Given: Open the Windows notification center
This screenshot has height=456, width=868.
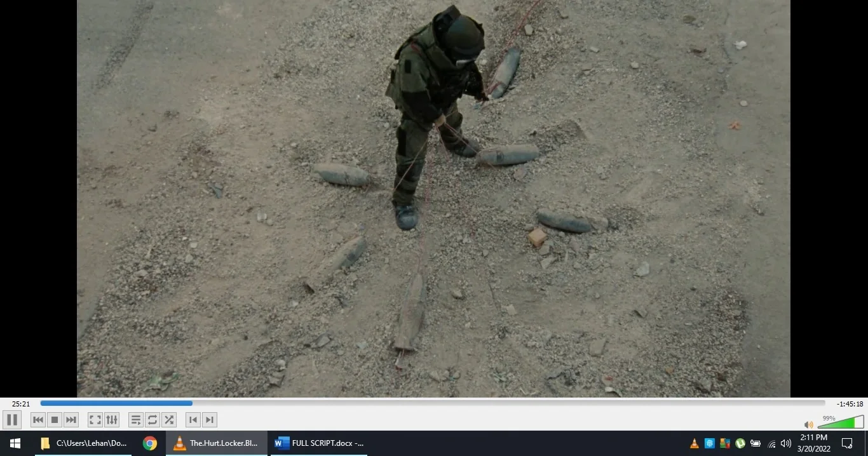Looking at the screenshot, I should [x=847, y=443].
